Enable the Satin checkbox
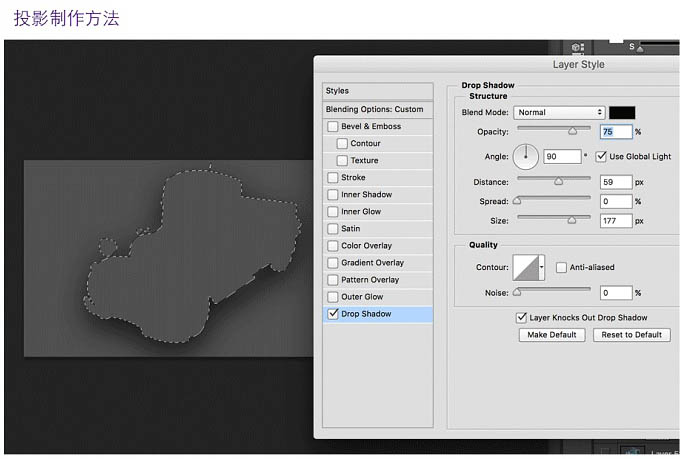The height and width of the screenshot is (459, 683). point(333,229)
